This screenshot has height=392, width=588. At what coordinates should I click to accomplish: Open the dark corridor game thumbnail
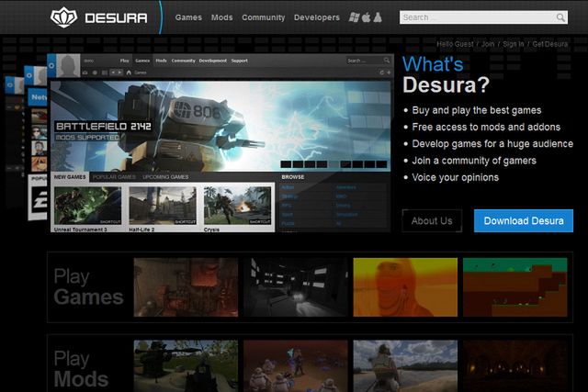pos(296,287)
